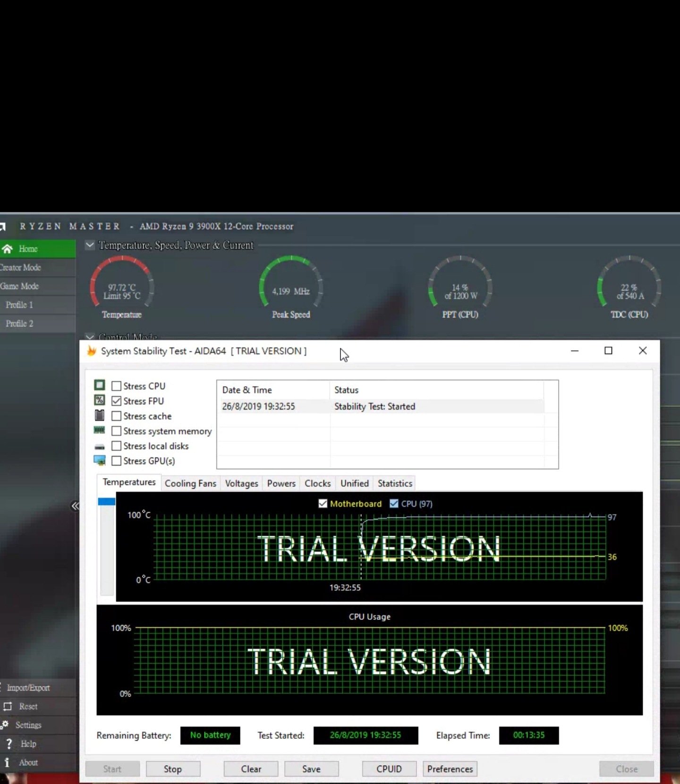Click the Status column header
Image resolution: width=680 pixels, height=784 pixels.
[x=436, y=390]
